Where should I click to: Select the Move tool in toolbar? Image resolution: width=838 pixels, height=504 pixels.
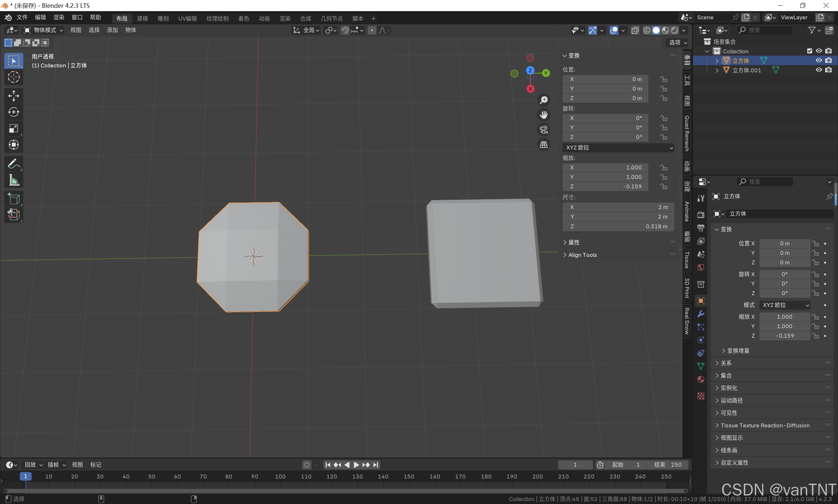[14, 96]
